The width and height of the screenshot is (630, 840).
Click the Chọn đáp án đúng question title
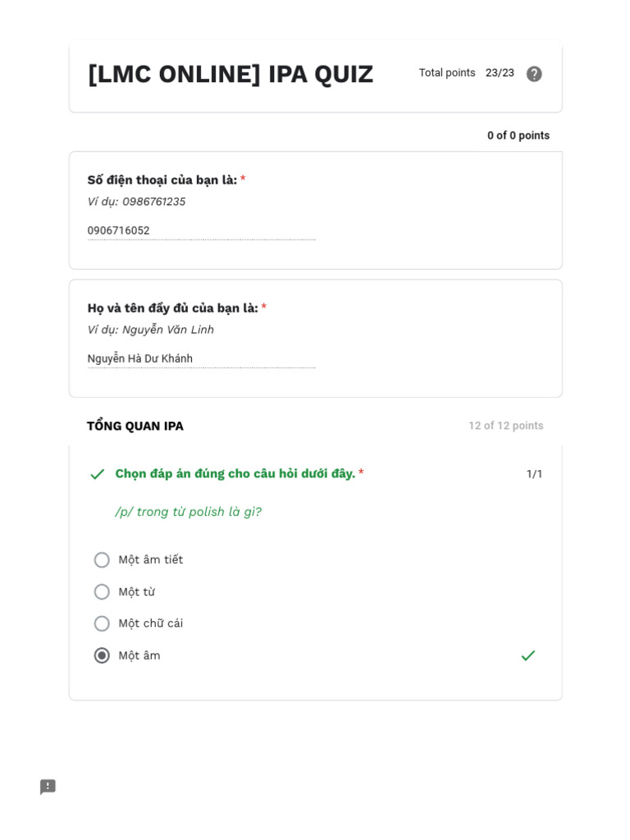pos(235,473)
